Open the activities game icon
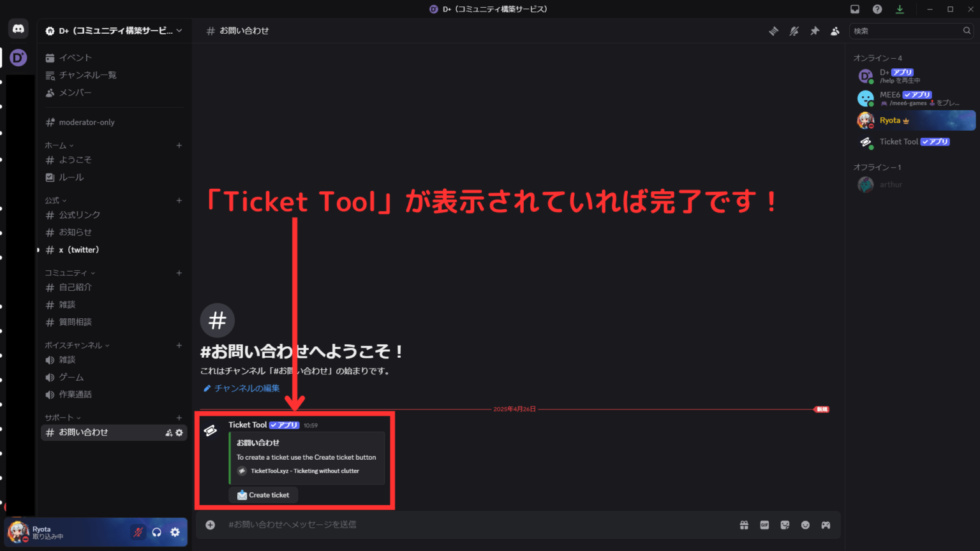 826,524
